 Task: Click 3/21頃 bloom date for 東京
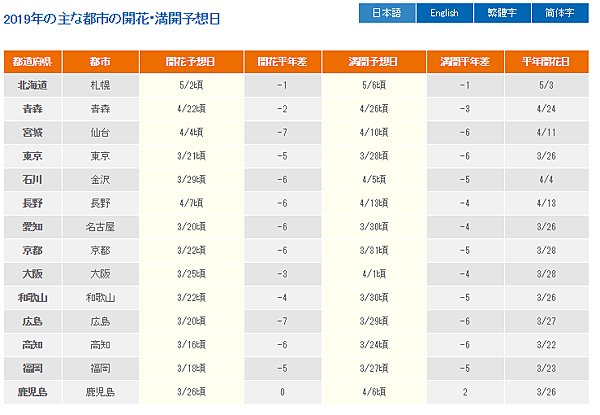click(191, 156)
